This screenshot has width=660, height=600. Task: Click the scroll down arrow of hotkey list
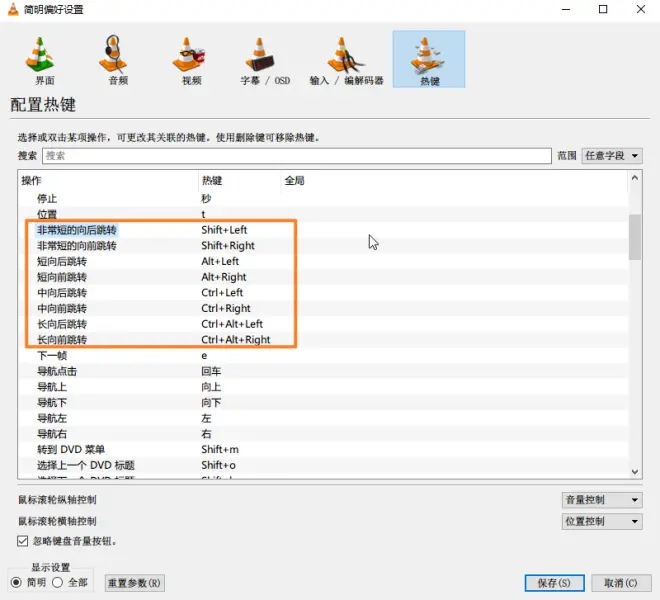click(x=635, y=472)
